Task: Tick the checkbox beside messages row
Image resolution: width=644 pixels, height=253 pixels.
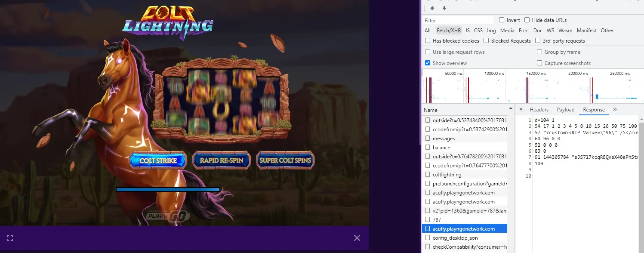Action: [428, 139]
